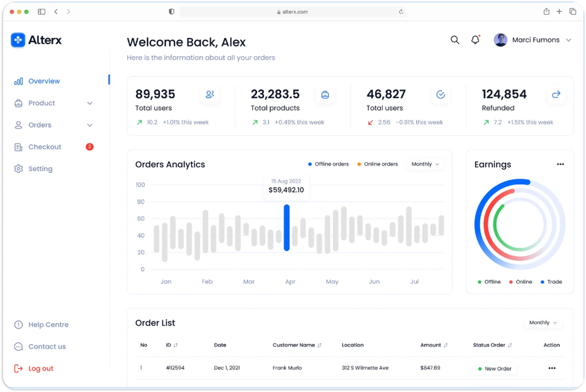Click the Alterx logo icon
Viewport: 586px width, 392px height.
18,40
